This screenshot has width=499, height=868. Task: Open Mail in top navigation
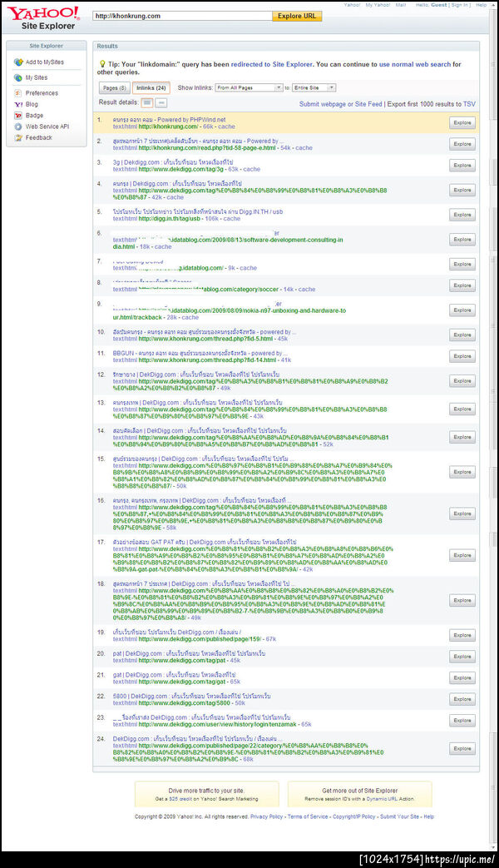coord(401,4)
